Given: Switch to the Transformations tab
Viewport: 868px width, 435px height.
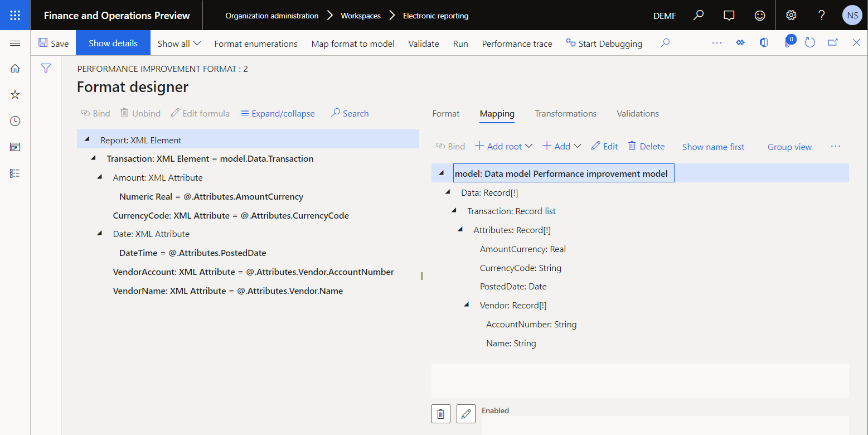Looking at the screenshot, I should (565, 113).
